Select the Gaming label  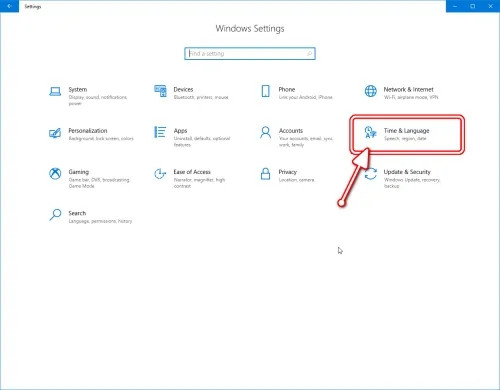(x=79, y=172)
